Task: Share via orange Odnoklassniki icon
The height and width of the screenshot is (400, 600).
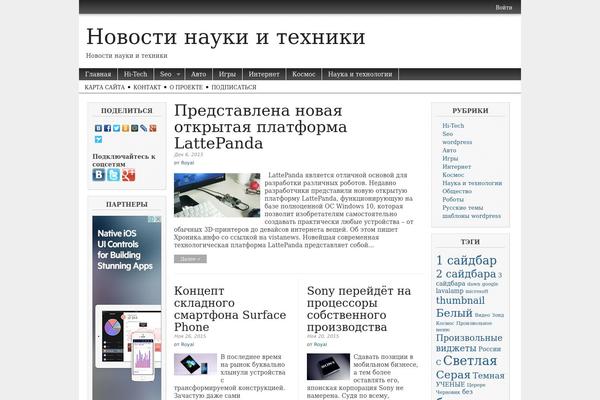Action: 126,128
